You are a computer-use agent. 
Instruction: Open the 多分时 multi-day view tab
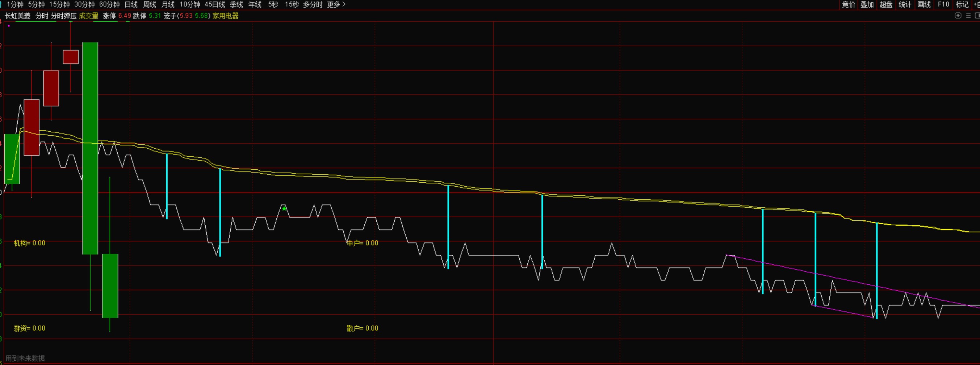[x=313, y=5]
